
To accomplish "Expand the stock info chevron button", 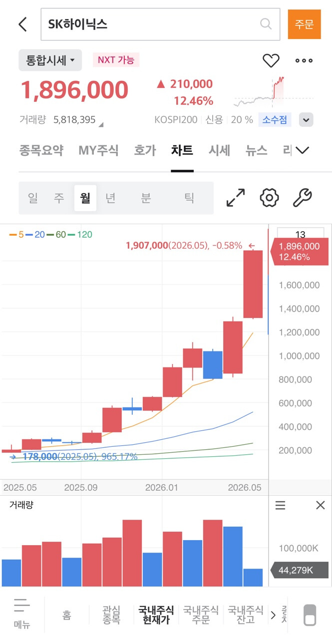I will pyautogui.click(x=306, y=120).
